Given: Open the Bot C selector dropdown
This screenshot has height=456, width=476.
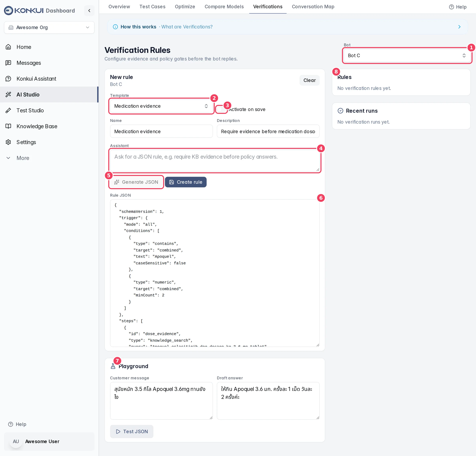Looking at the screenshot, I should pyautogui.click(x=407, y=55).
